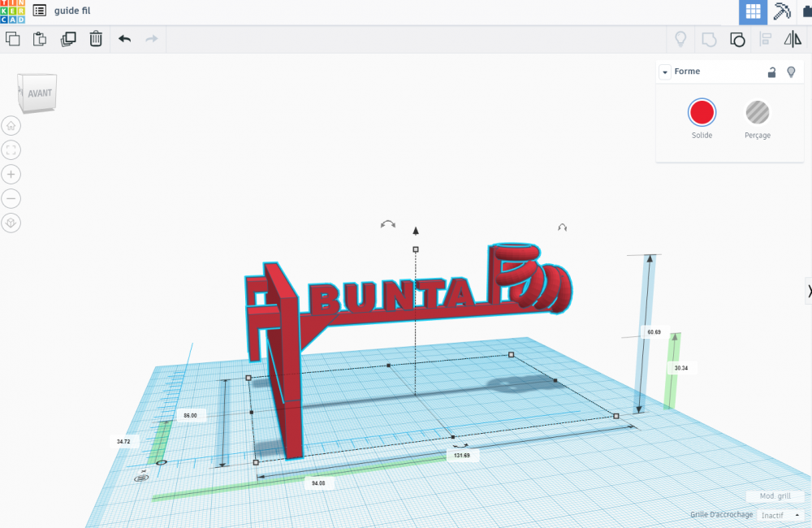812x528 pixels.
Task: Click the 30.34 elevation dimension value
Action: (x=681, y=368)
